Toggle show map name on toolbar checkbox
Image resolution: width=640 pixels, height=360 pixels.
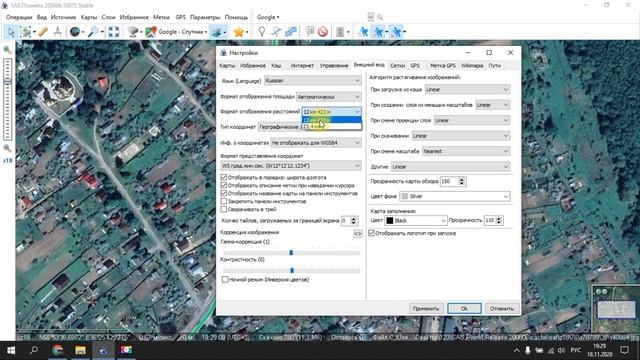[x=224, y=193]
